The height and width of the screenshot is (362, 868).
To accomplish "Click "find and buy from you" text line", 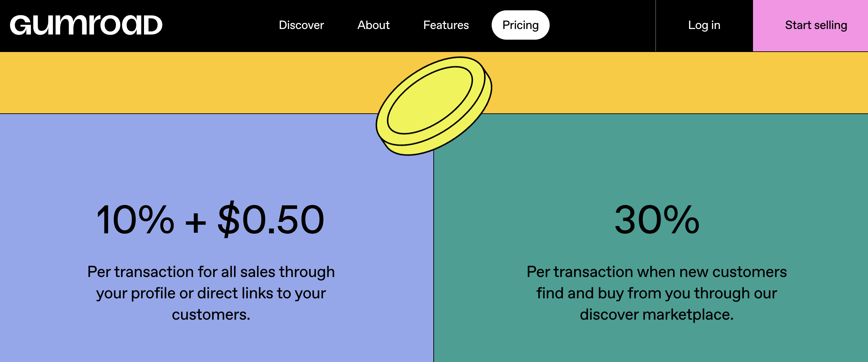I will [x=656, y=293].
